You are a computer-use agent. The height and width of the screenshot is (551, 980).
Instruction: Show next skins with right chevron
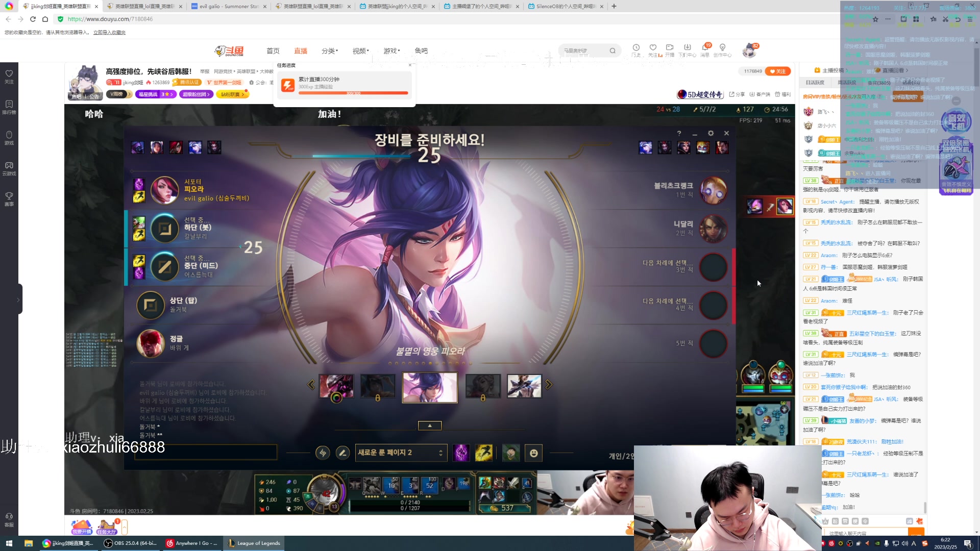point(549,385)
